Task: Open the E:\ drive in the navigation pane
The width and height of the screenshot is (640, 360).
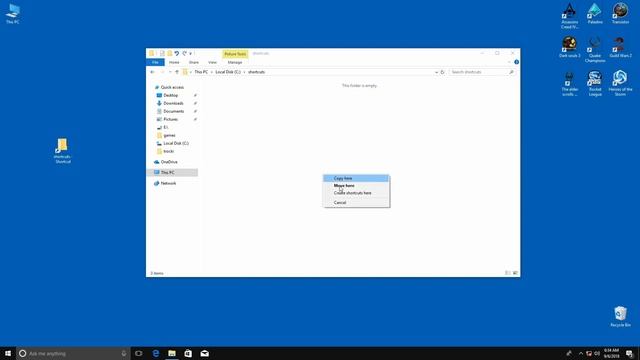Action: [163, 127]
